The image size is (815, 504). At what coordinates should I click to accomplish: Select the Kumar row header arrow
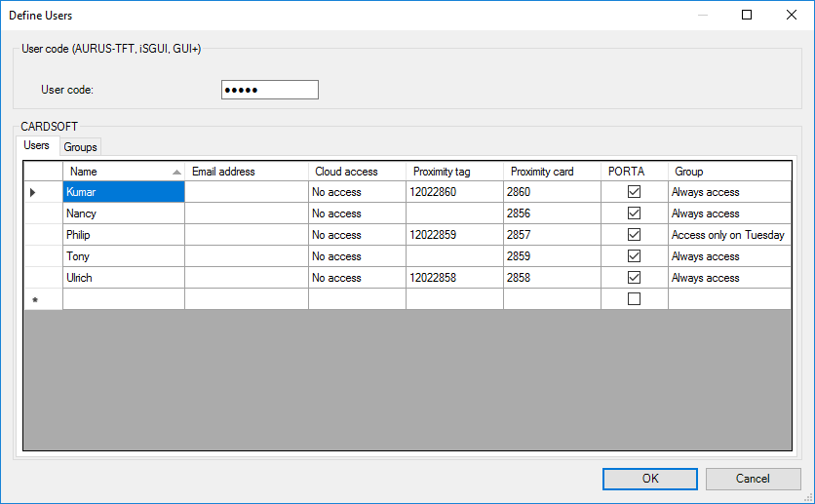(x=33, y=193)
